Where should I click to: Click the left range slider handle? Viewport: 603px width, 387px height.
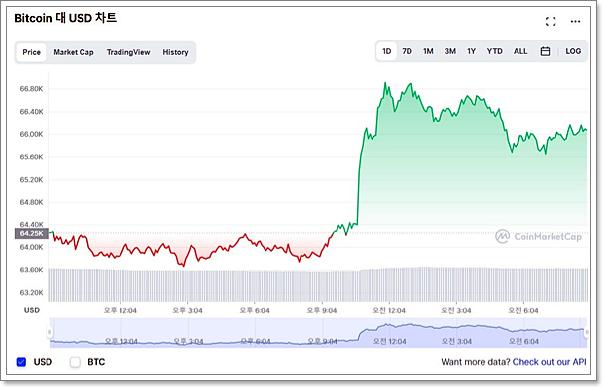click(50, 332)
